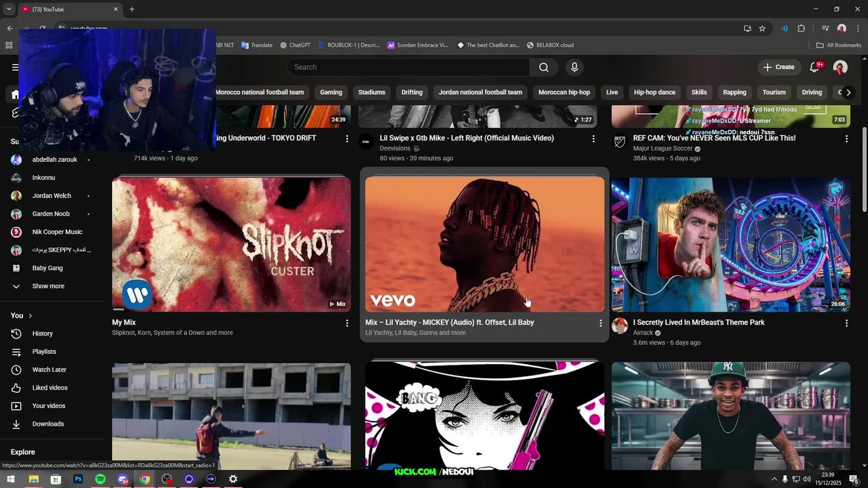Expand the You section chevron

(30, 316)
